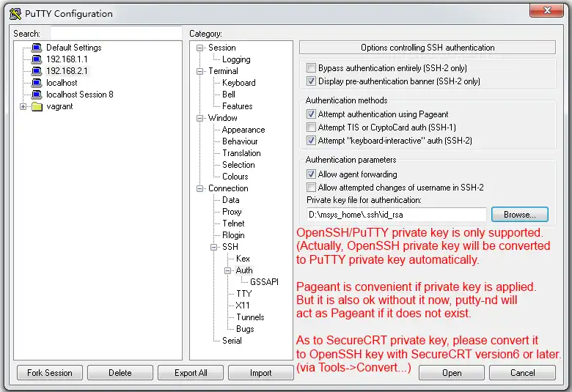Select the Rlogin category
Viewport: 572px width, 392px height.
point(233,235)
